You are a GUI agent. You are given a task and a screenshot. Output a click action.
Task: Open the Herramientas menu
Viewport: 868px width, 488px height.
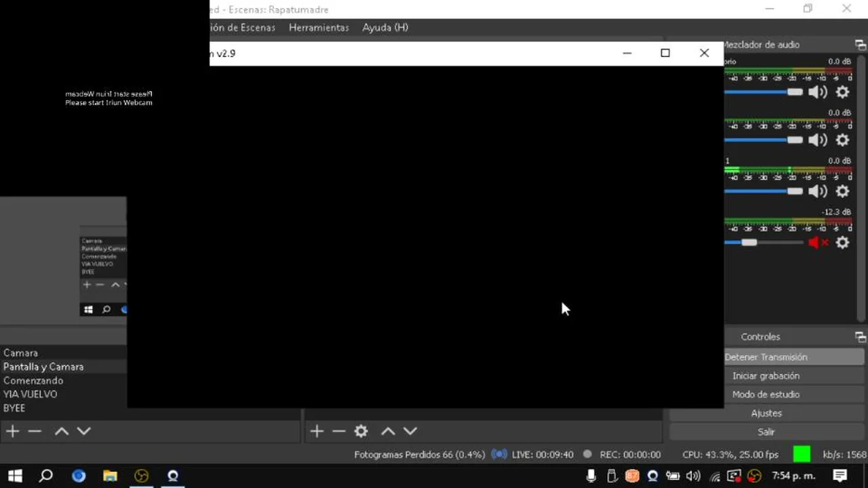[x=319, y=28]
